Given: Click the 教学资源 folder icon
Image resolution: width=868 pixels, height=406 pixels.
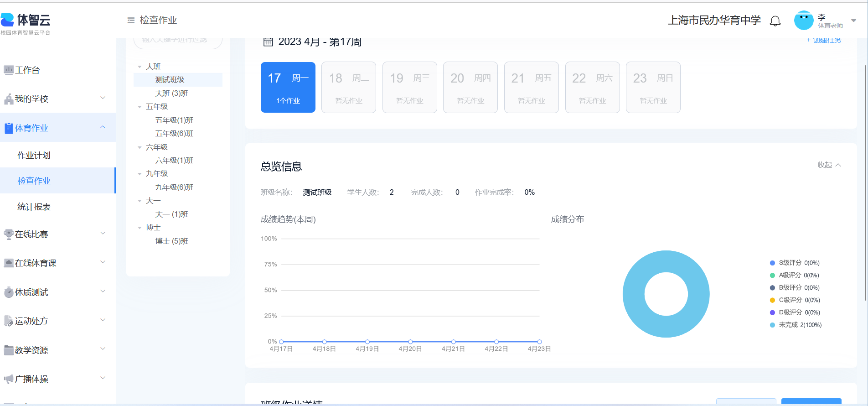Looking at the screenshot, I should [9, 350].
